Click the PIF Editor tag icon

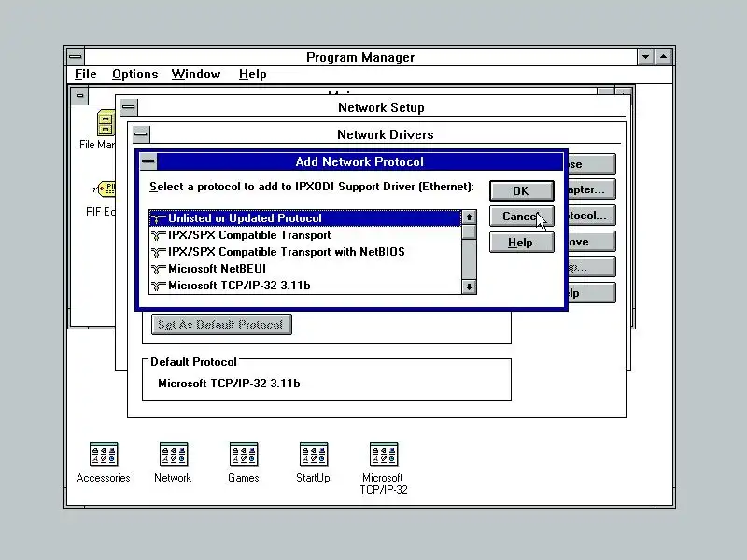click(x=104, y=189)
